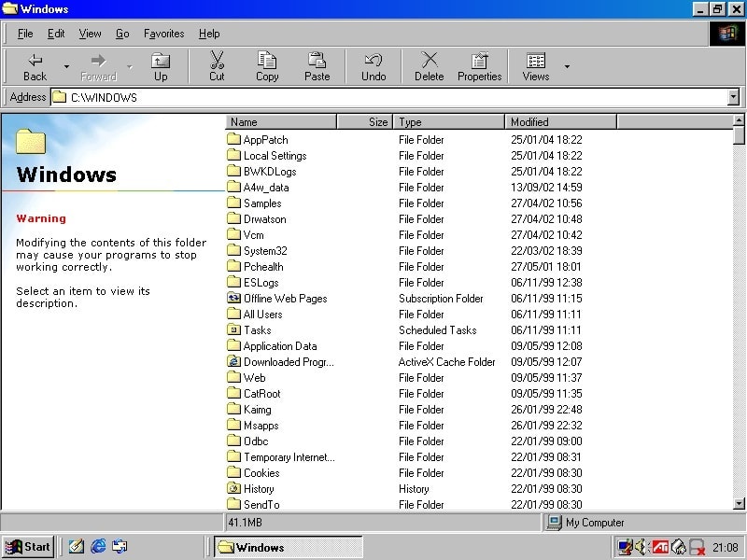Select the Vcm folder name
This screenshot has width=747, height=560.
pos(253,235)
